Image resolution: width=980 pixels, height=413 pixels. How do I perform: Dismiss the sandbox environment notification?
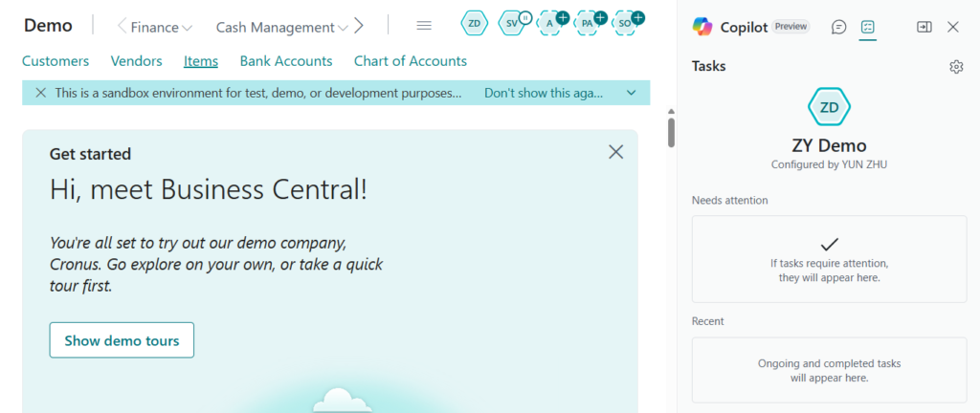(40, 93)
